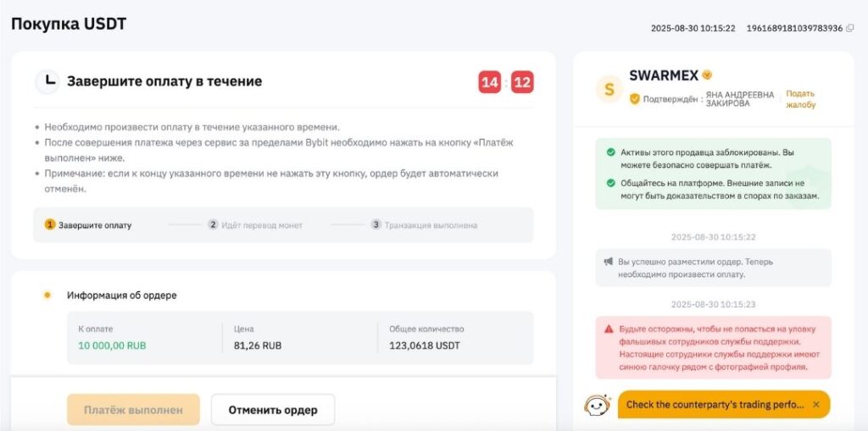Click the total 123,0618 USDT

[x=425, y=345]
